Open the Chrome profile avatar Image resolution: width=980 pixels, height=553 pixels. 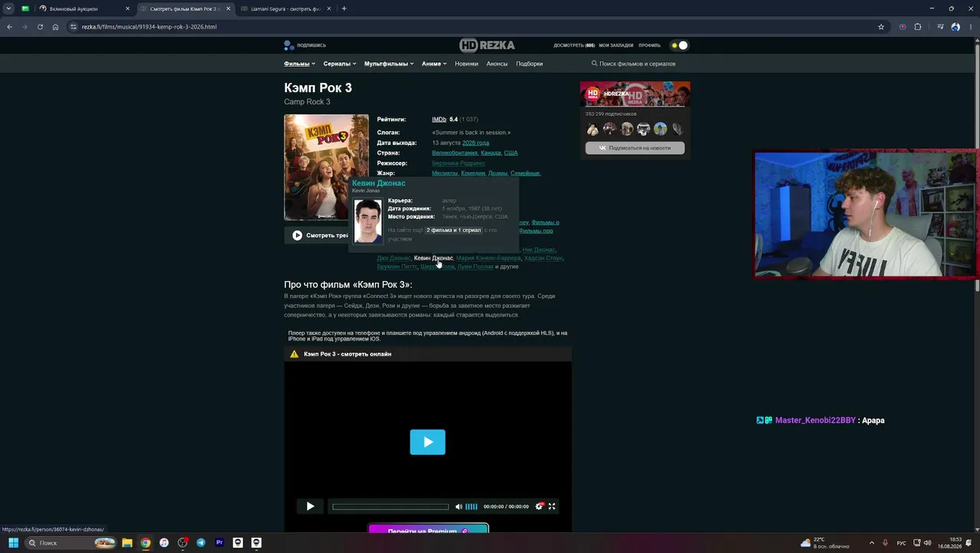coord(955,27)
